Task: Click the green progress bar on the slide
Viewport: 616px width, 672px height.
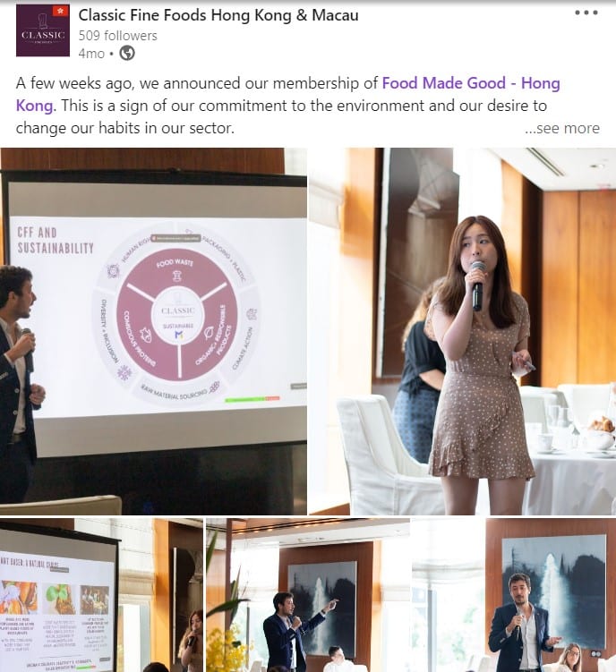Action: click(x=245, y=400)
